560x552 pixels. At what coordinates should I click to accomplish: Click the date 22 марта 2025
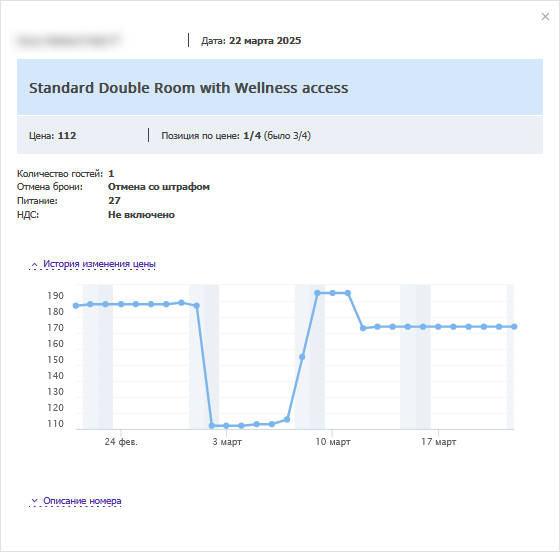265,41
